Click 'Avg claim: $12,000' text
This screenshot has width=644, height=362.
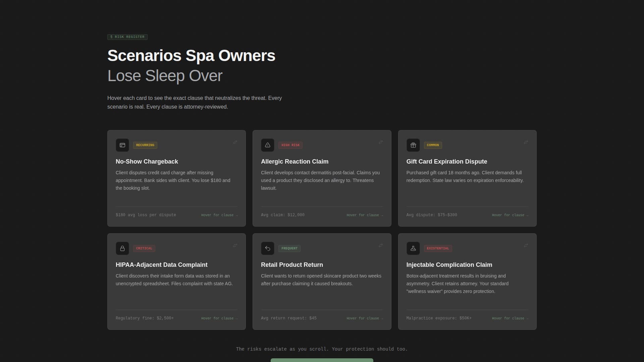tap(283, 215)
